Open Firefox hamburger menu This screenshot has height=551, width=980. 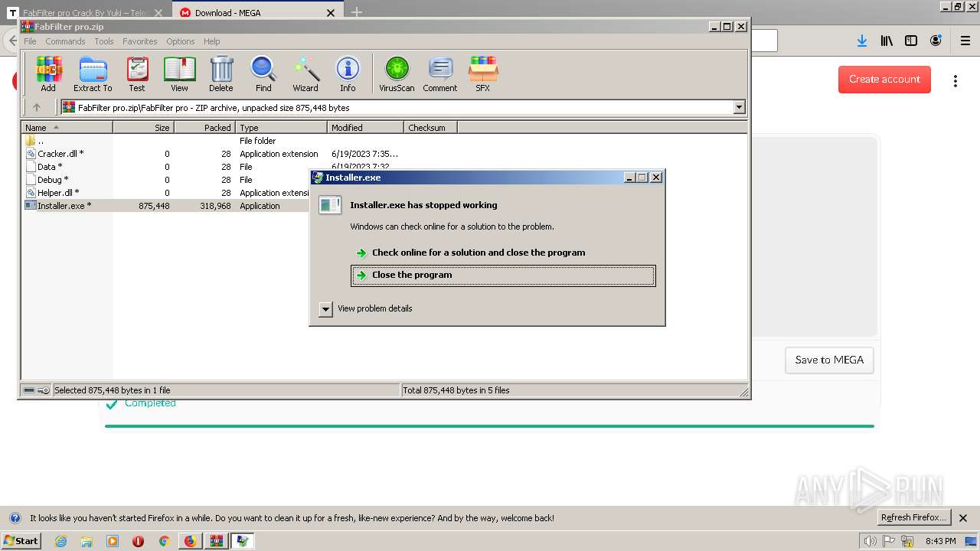(x=965, y=41)
